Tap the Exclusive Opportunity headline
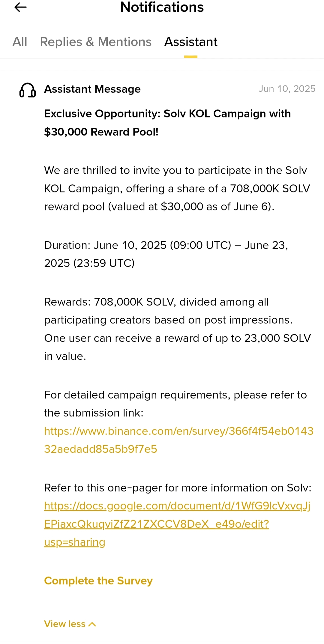The height and width of the screenshot is (644, 324). pos(167,123)
